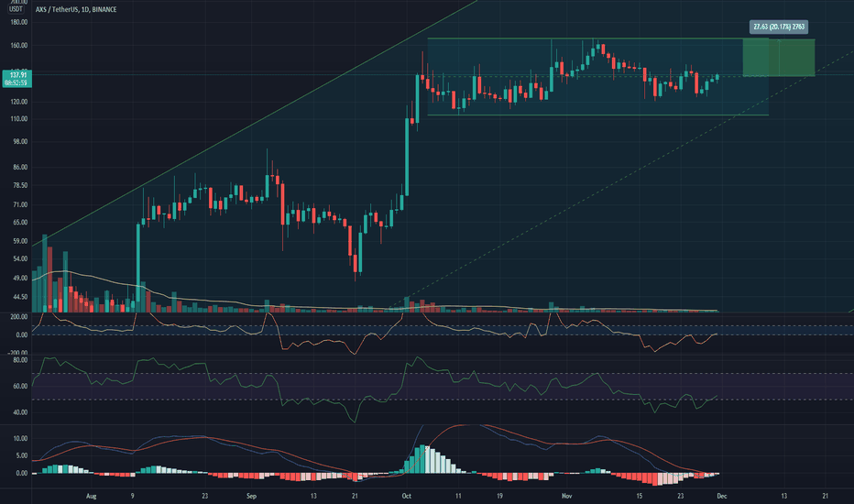Click the 98.00 price axis label
The height and width of the screenshot is (504, 854).
pyautogui.click(x=20, y=142)
